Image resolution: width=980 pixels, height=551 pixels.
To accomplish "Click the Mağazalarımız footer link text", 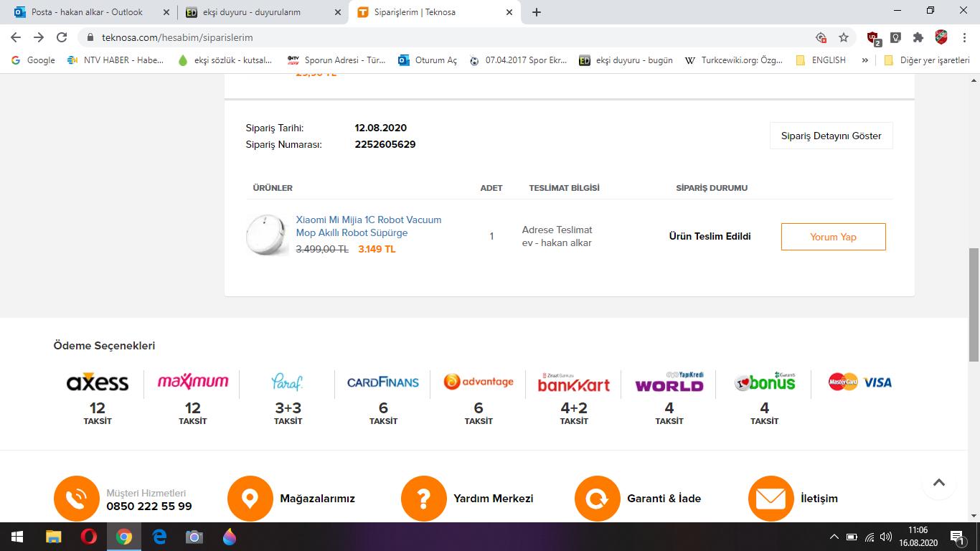I will 317,499.
